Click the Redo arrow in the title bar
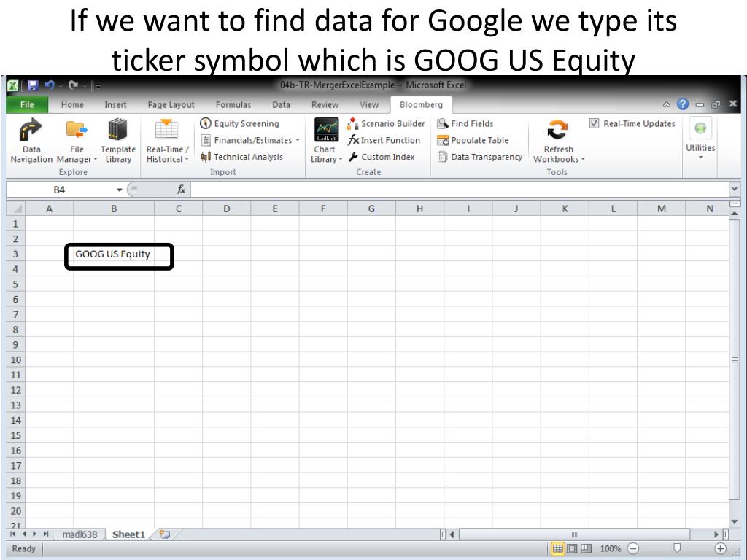 coord(73,85)
